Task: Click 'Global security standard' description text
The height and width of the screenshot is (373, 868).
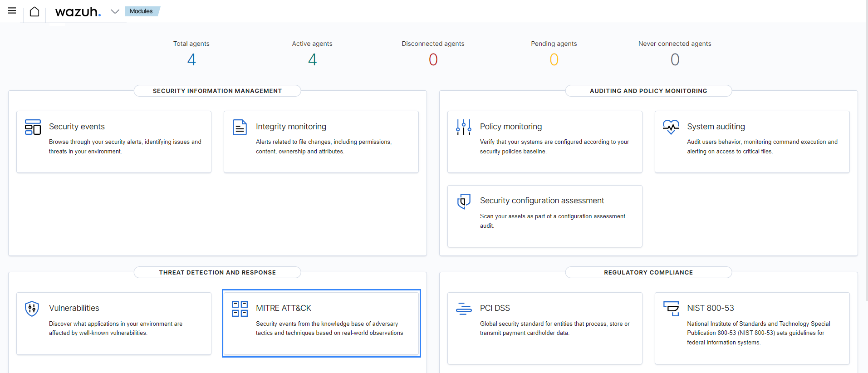Action: coord(555,328)
